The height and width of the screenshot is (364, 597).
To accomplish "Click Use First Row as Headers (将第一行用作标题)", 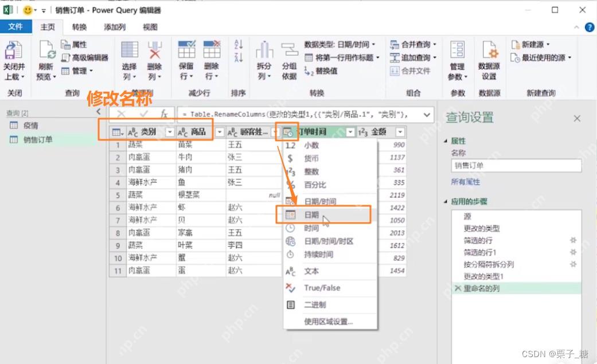I will tap(342, 57).
